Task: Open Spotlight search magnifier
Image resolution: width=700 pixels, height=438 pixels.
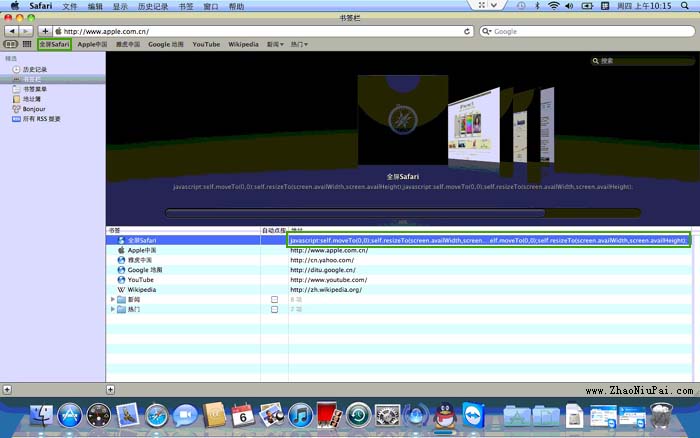Action: coord(685,6)
